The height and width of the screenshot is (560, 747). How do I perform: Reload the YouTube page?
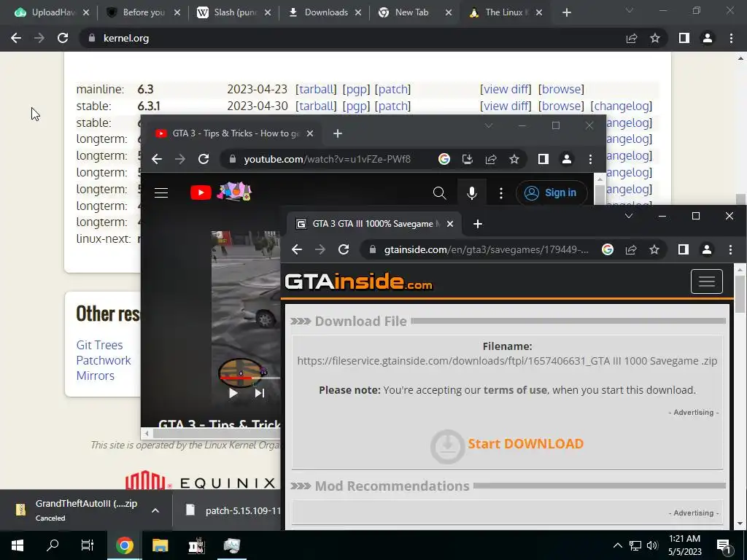click(x=204, y=159)
